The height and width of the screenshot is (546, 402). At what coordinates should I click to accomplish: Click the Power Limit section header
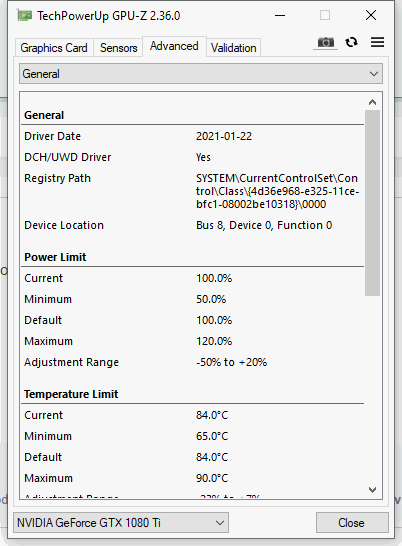[55, 257]
